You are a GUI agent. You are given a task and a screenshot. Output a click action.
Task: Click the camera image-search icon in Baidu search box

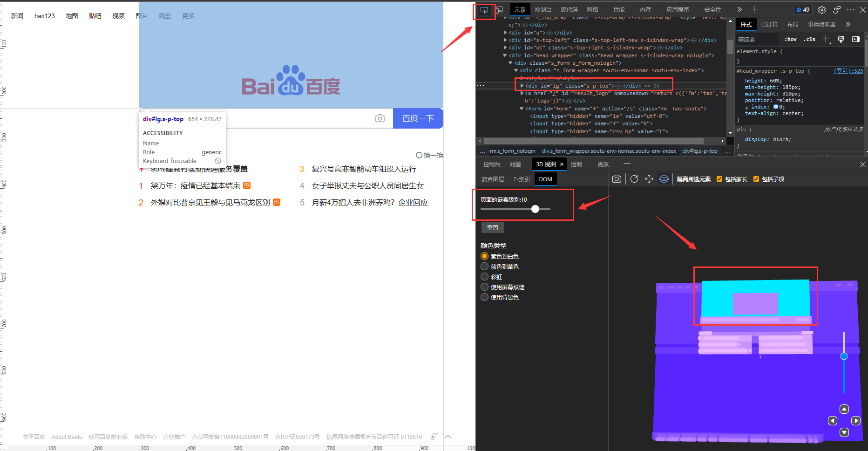coord(380,118)
